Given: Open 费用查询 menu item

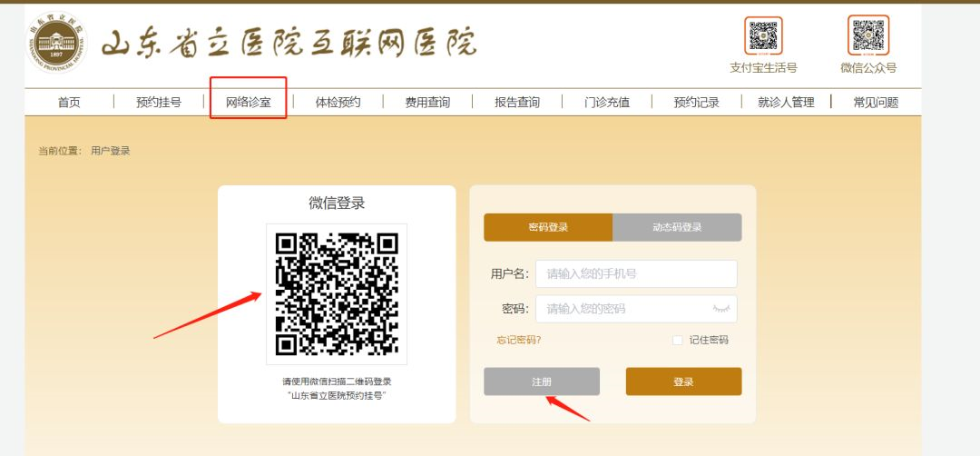Looking at the screenshot, I should tap(427, 103).
